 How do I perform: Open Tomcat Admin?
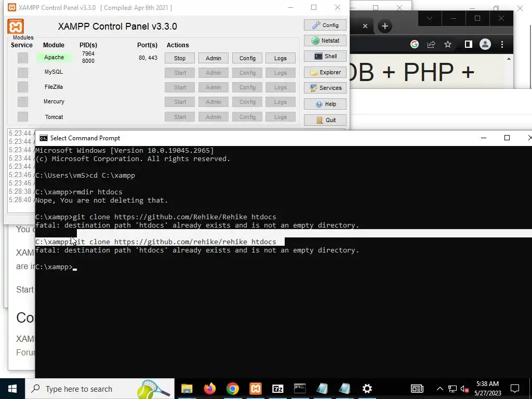click(x=214, y=117)
